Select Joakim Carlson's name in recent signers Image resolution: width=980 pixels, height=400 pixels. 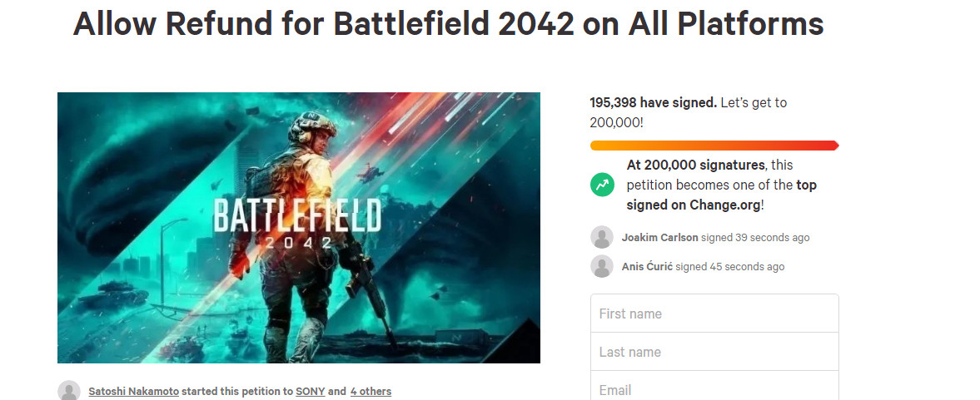659,238
